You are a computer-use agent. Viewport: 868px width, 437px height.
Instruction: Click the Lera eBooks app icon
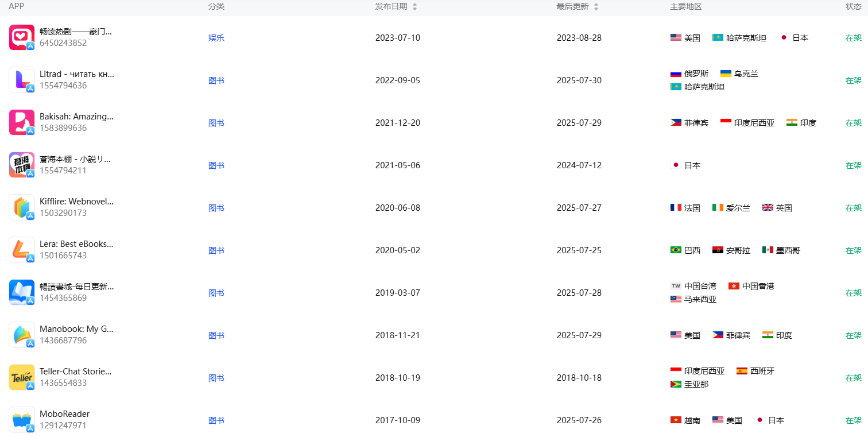22,250
